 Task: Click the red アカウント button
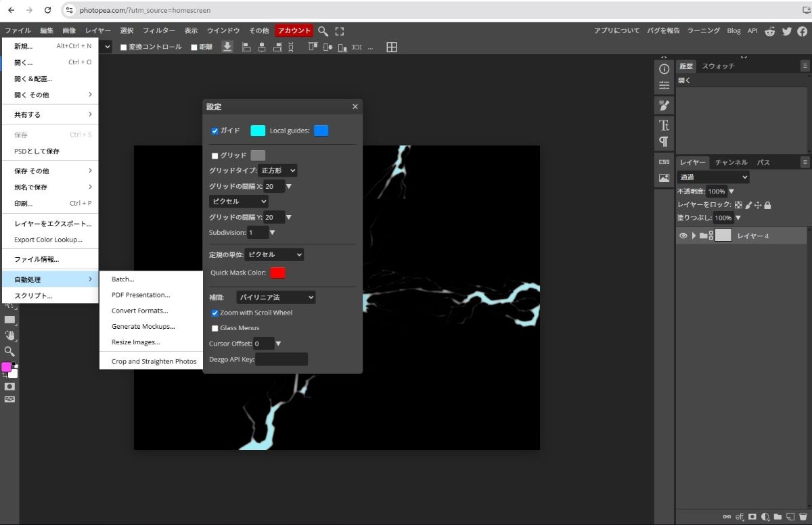(294, 30)
